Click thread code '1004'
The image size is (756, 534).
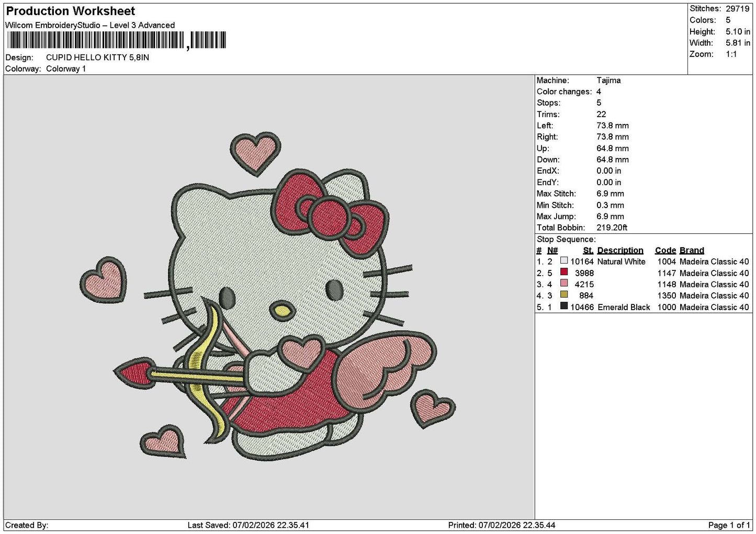(x=667, y=262)
